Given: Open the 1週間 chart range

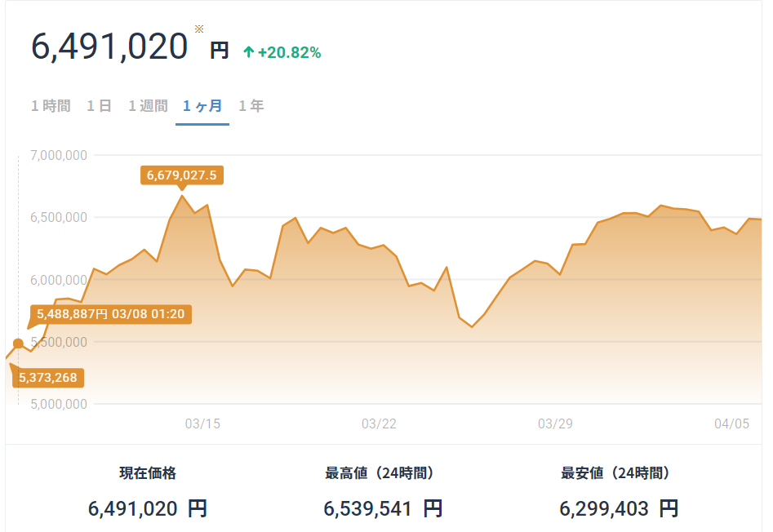Looking at the screenshot, I should 148,106.
